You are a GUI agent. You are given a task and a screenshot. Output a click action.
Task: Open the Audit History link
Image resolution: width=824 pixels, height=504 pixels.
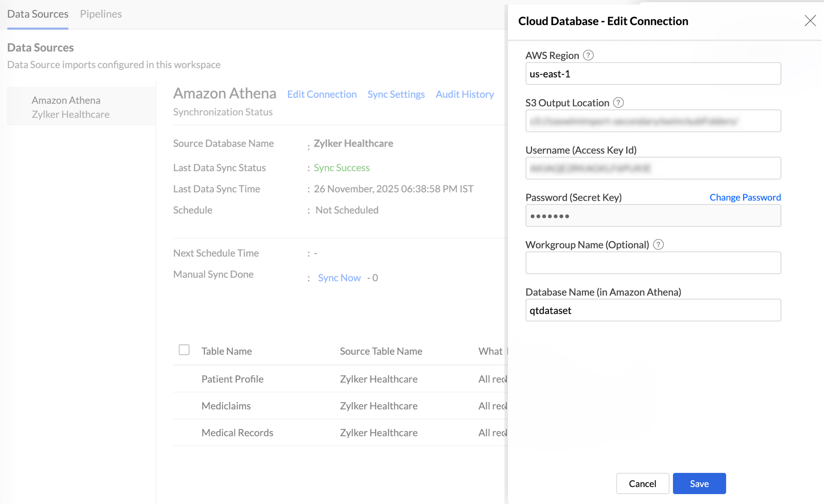pyautogui.click(x=464, y=94)
